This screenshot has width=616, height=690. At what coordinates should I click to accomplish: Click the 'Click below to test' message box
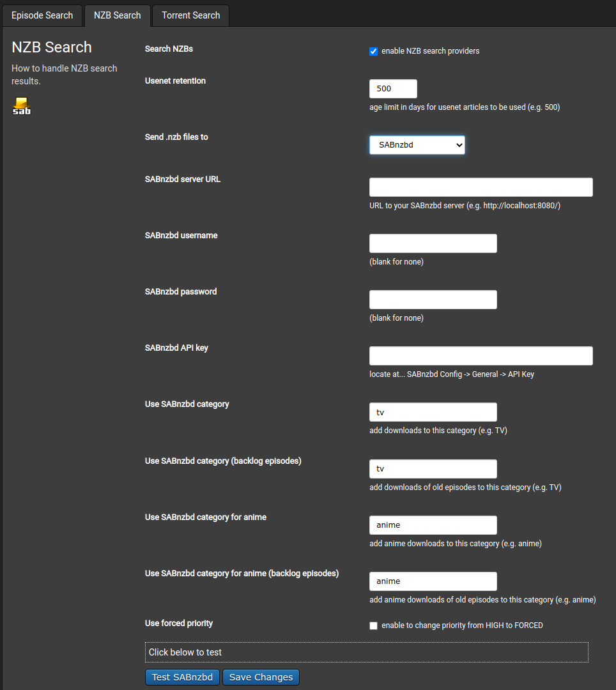pyautogui.click(x=367, y=652)
